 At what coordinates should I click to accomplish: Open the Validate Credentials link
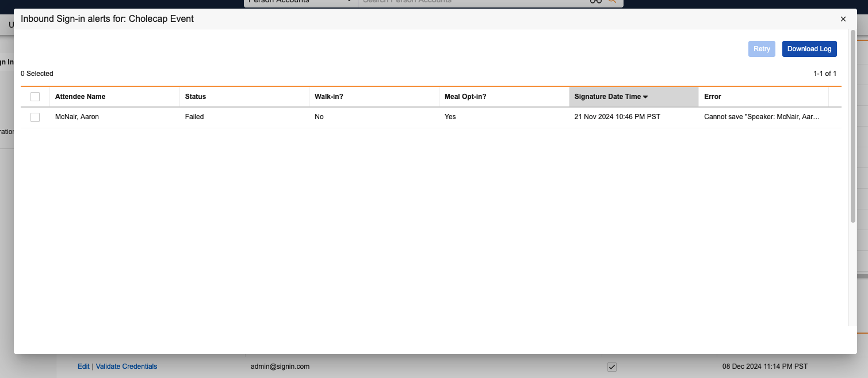126,366
